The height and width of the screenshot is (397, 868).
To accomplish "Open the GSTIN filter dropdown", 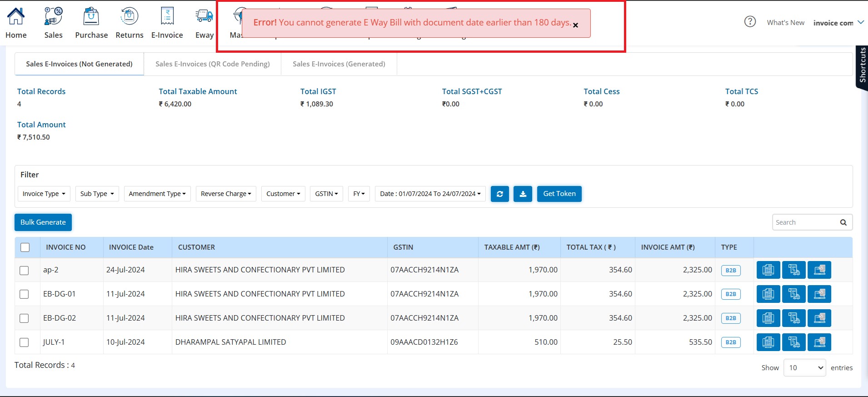I will (x=326, y=194).
